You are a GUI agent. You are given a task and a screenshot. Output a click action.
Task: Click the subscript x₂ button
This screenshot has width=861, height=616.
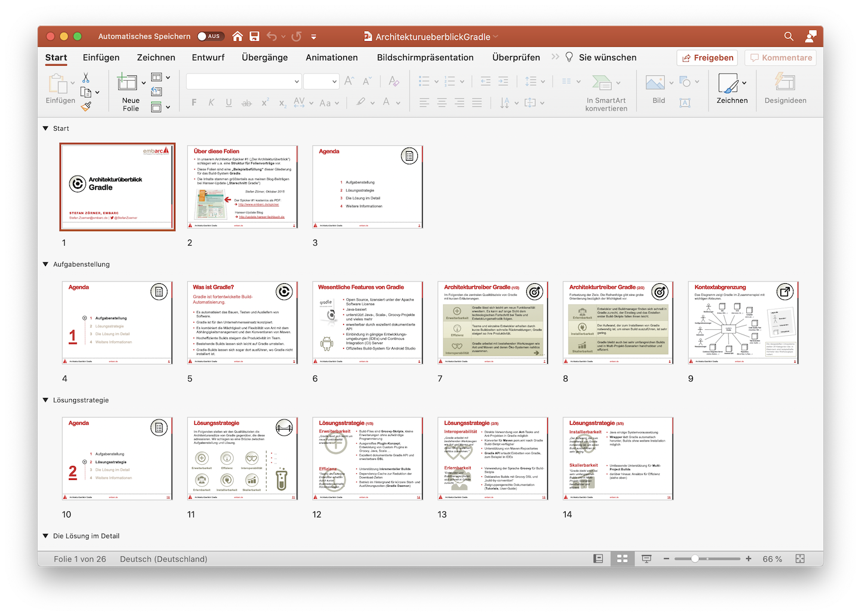coord(283,103)
